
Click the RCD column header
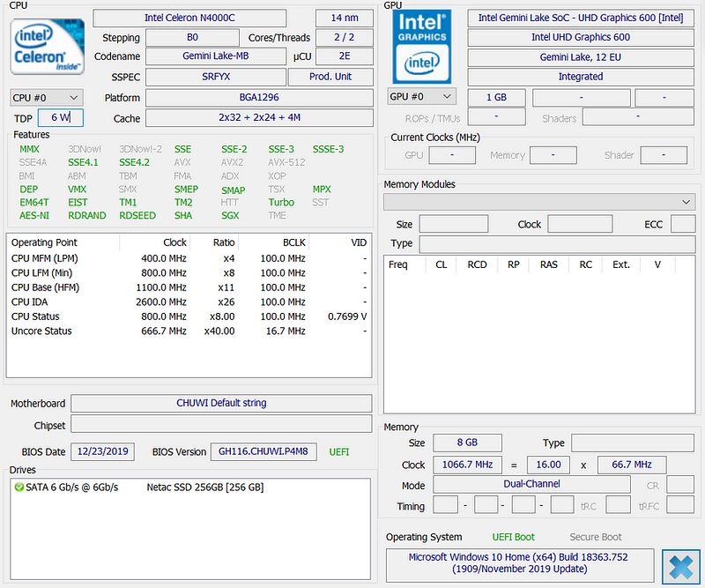click(477, 264)
